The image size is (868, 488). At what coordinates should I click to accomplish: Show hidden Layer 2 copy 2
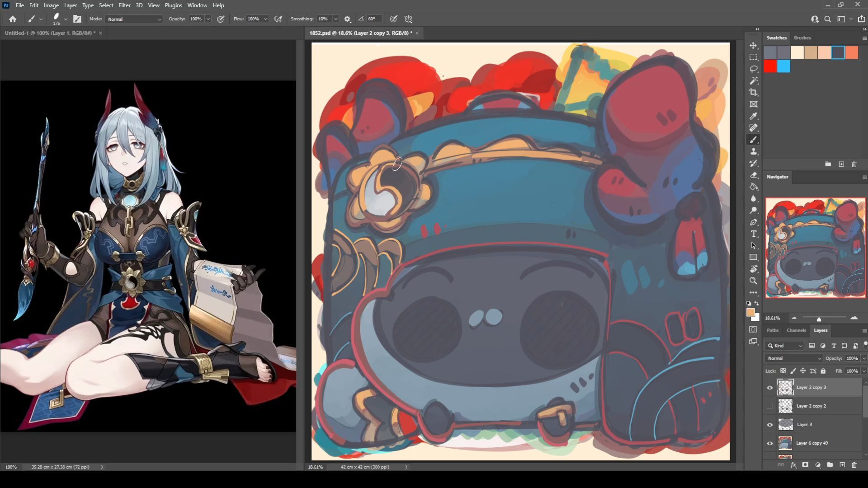tap(769, 406)
